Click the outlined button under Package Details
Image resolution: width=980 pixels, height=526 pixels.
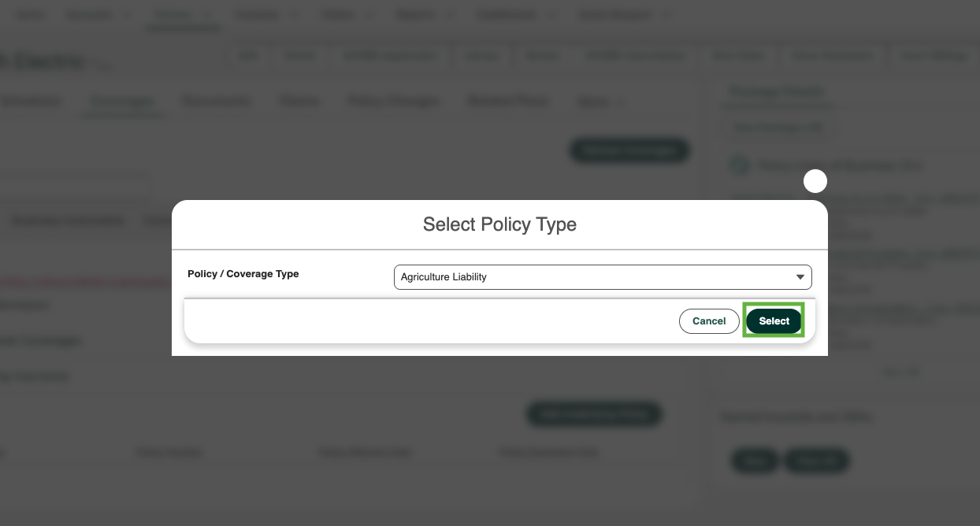778,128
